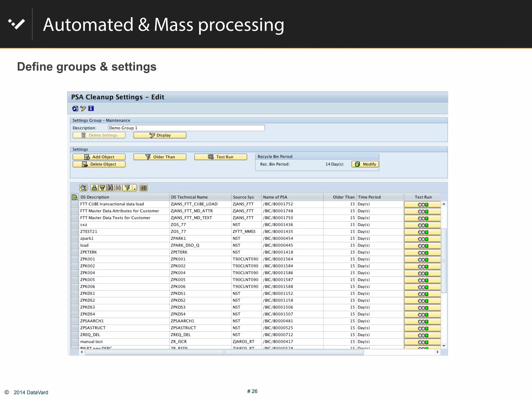Click the Test Run button

221,157
